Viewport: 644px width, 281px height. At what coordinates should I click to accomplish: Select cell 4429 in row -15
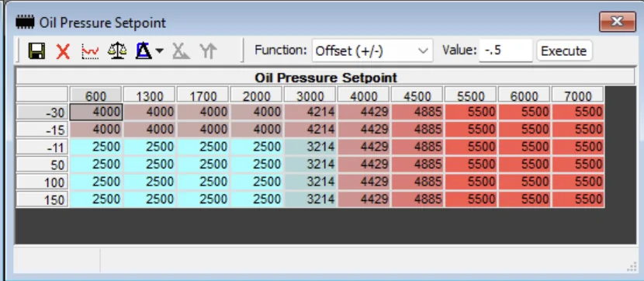[363, 130]
